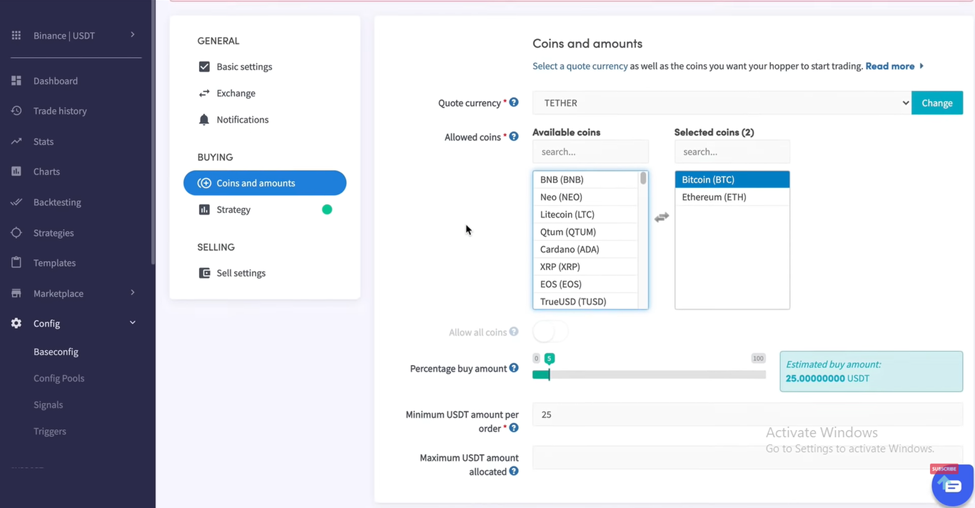The width and height of the screenshot is (975, 508).
Task: Collapse the Config menu chevron
Action: coord(132,323)
